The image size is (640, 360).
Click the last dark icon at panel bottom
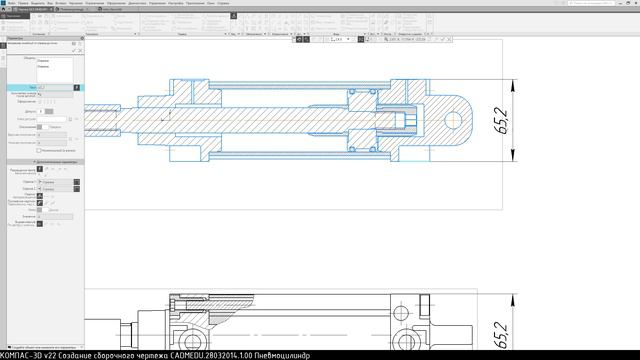click(x=40, y=224)
